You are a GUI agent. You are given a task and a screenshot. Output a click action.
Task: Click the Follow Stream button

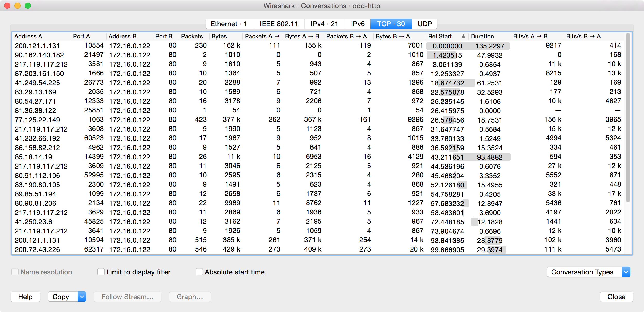128,297
